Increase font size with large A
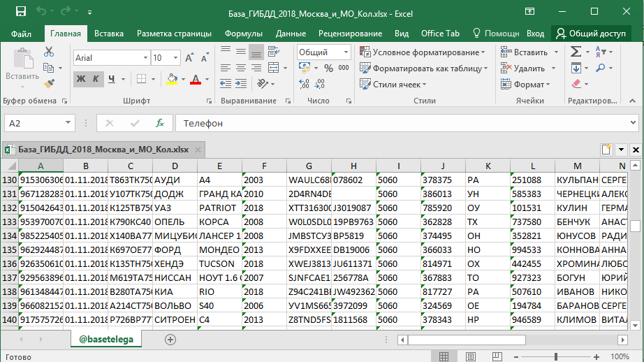Viewport: 644px width, 362px height. click(189, 58)
